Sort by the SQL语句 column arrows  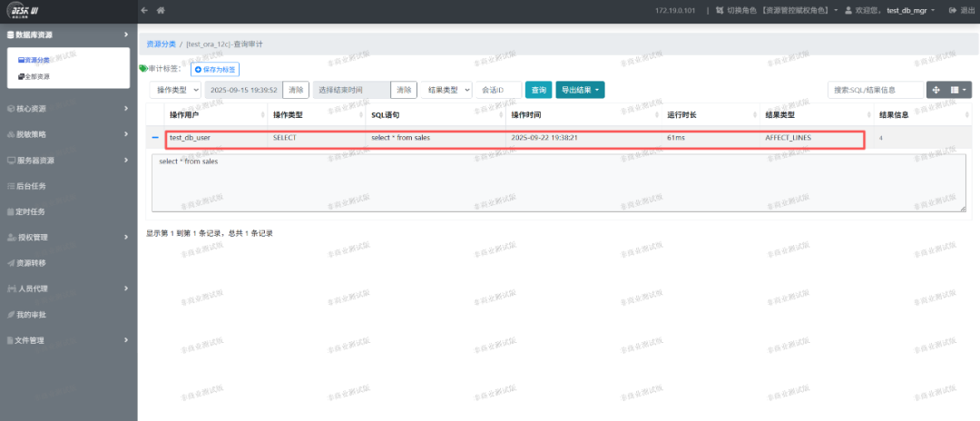[x=499, y=115]
